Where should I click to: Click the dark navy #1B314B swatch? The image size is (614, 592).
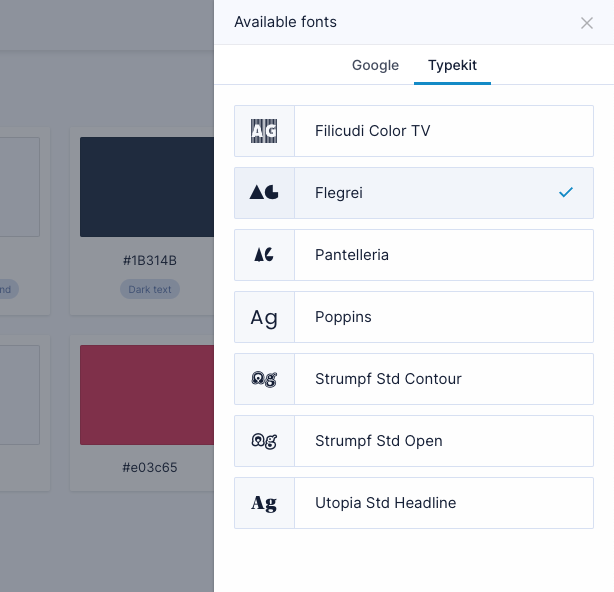147,187
